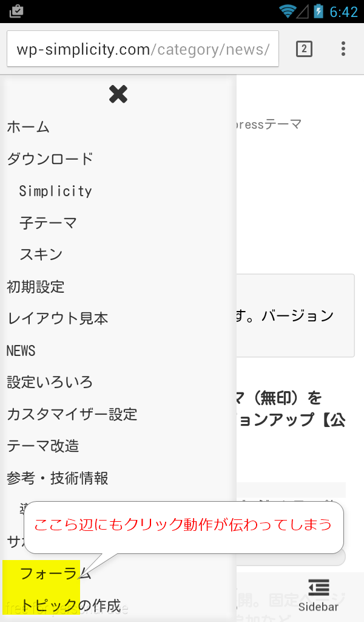Open テーマ改造 menu item
Screen dimensions: 364x622
point(43,446)
